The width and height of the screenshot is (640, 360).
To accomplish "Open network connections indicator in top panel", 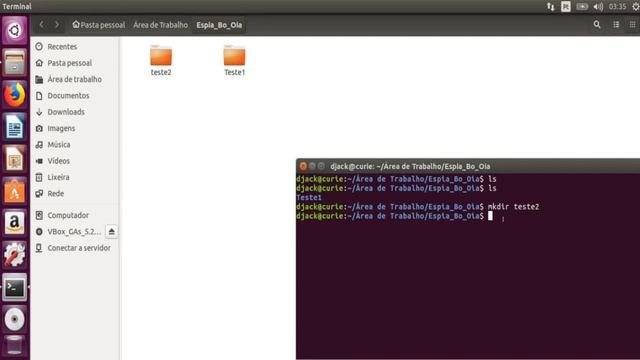I will pyautogui.click(x=551, y=7).
